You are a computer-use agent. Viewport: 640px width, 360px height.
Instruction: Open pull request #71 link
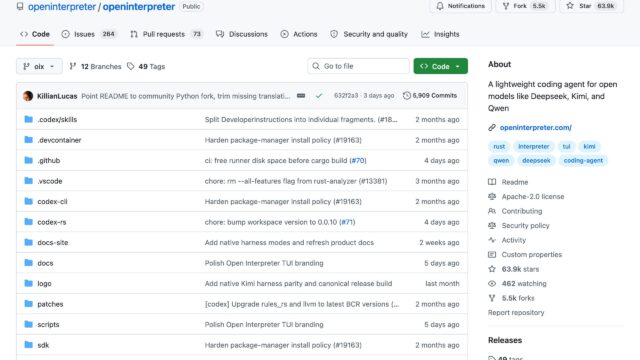click(347, 222)
